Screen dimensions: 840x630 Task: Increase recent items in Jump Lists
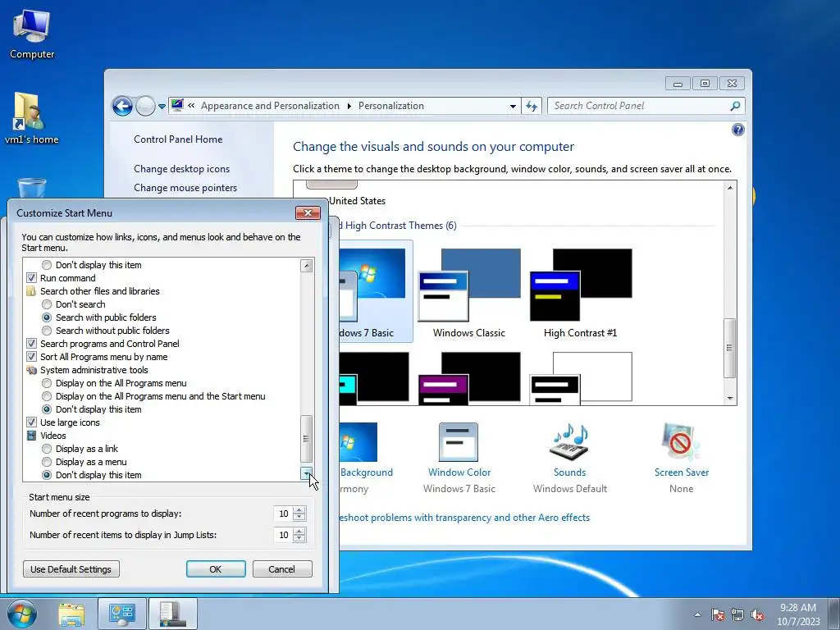(299, 532)
